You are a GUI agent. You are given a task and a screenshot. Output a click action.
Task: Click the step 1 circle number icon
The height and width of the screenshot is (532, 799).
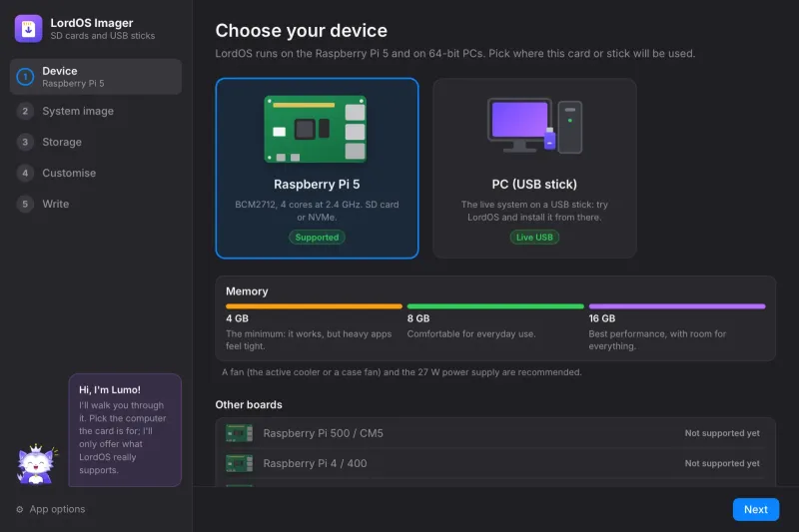click(25, 77)
